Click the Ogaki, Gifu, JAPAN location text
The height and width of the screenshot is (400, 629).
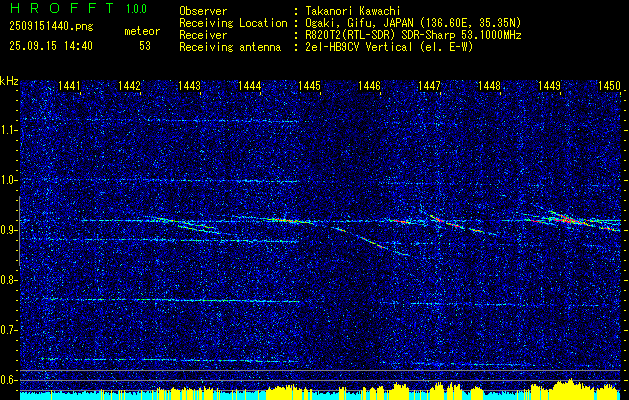[413, 23]
